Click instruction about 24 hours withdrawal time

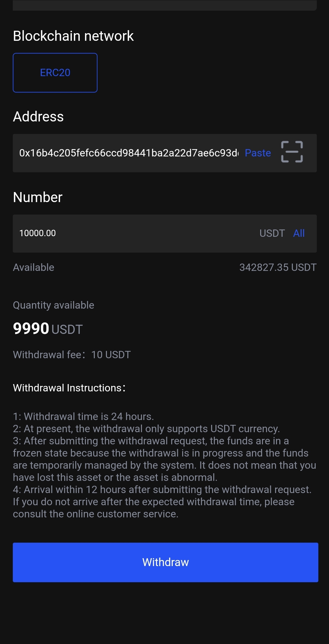coord(83,416)
